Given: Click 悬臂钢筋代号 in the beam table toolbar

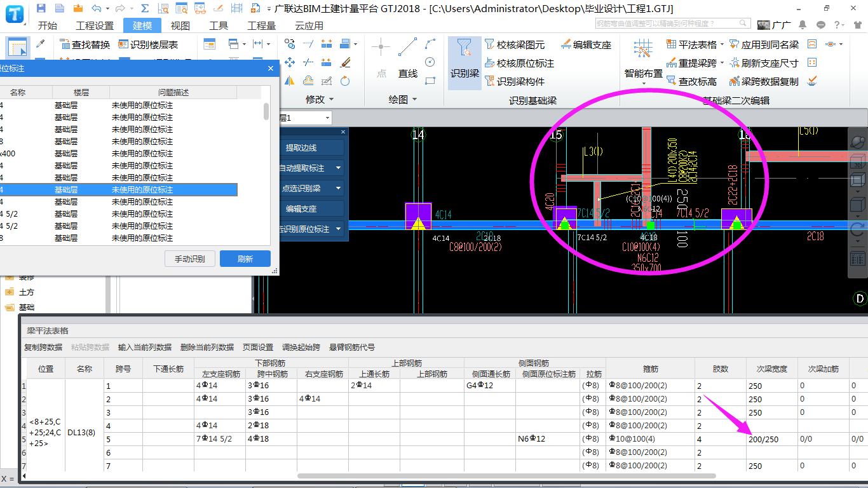Looking at the screenshot, I should click(x=351, y=348).
